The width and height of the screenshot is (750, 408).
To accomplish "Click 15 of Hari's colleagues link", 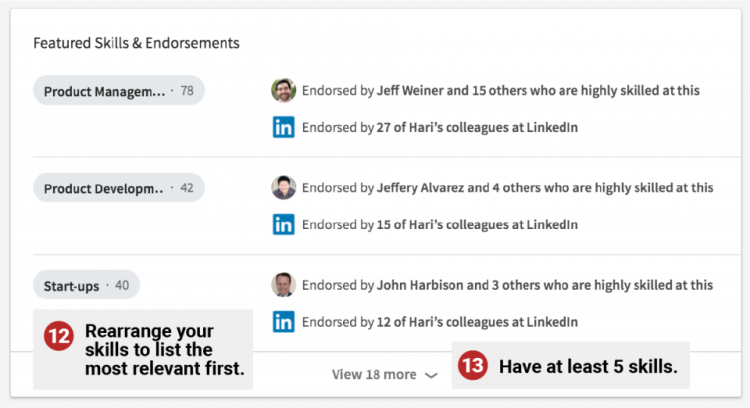I will tap(439, 224).
